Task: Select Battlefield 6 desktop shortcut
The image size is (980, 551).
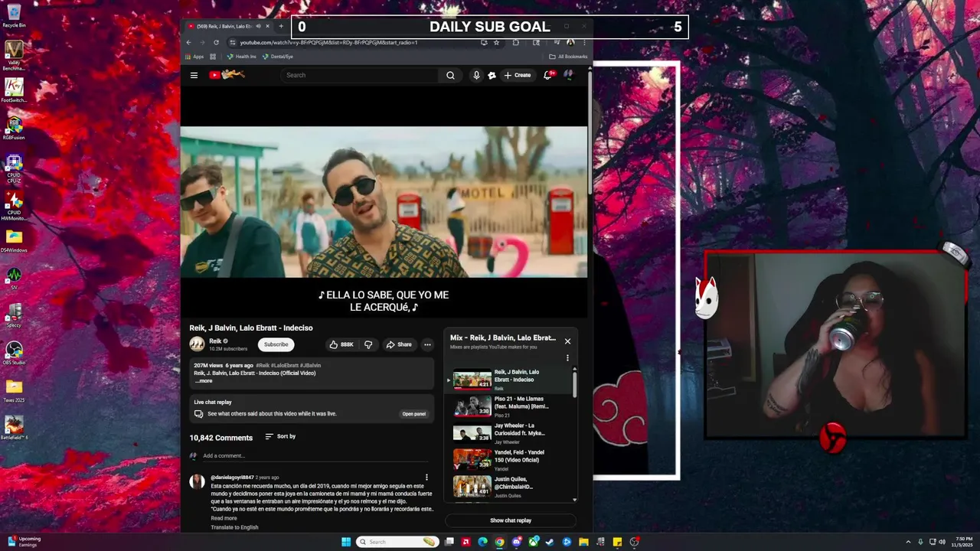Action: point(14,428)
